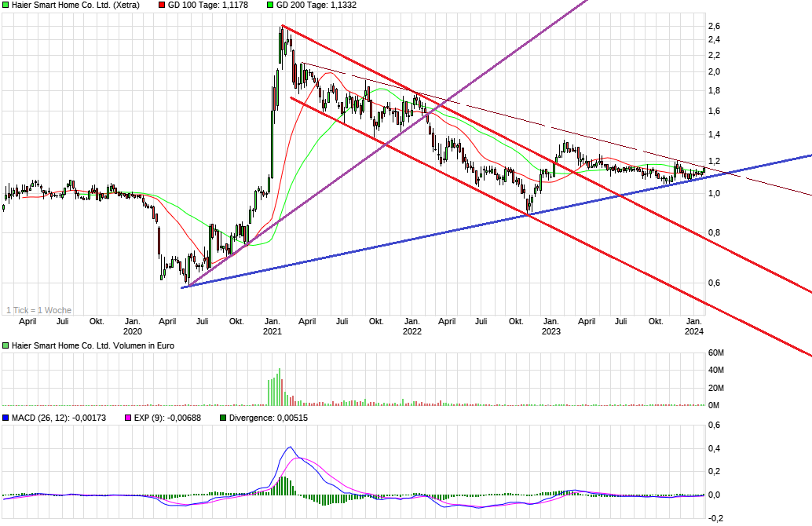This screenshot has height=526, width=812.
Task: Click the 0,6 price axis value
Action: click(x=714, y=283)
